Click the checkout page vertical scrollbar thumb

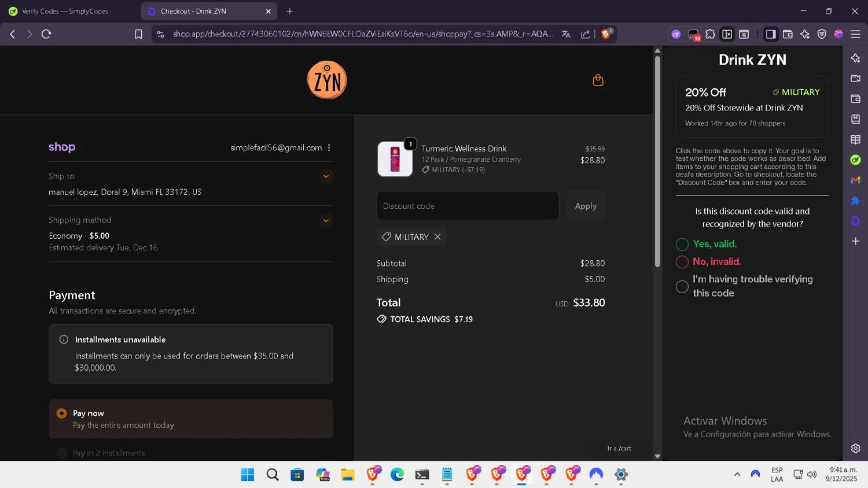657,161
